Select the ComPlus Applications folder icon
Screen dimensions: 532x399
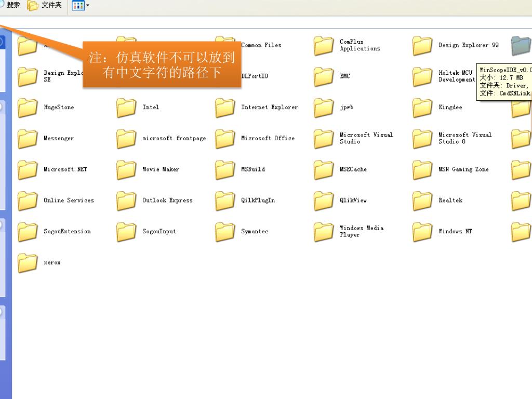[323, 46]
